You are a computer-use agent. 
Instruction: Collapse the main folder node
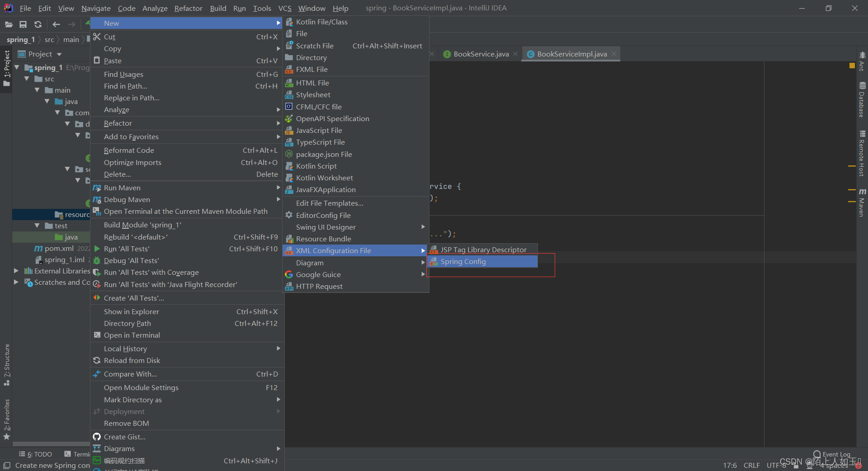pyautogui.click(x=37, y=90)
